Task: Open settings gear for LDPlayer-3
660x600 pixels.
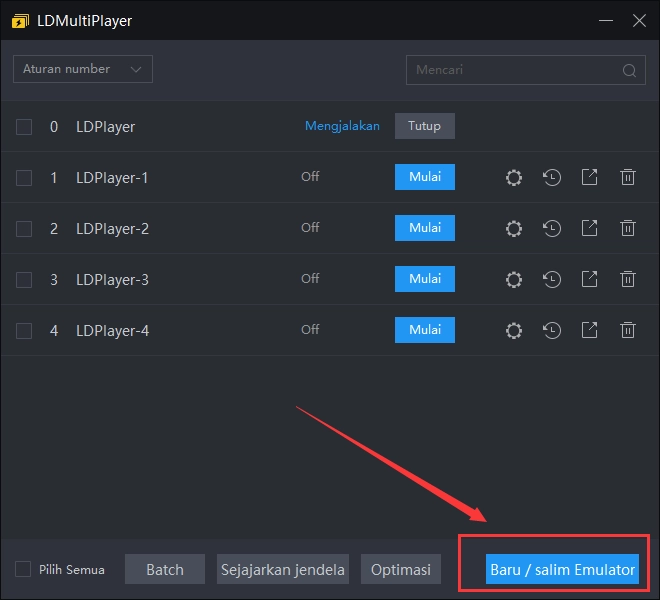Action: [x=514, y=280]
